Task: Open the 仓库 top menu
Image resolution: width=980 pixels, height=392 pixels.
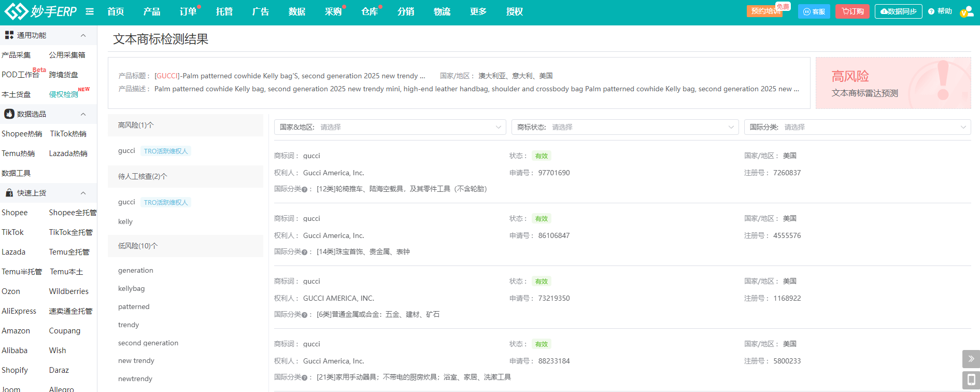Action: (x=370, y=11)
